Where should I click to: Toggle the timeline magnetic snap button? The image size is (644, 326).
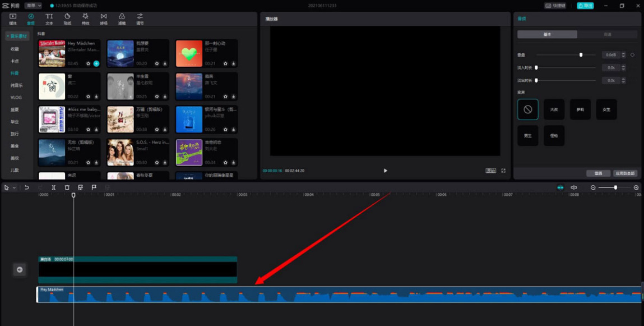560,187
